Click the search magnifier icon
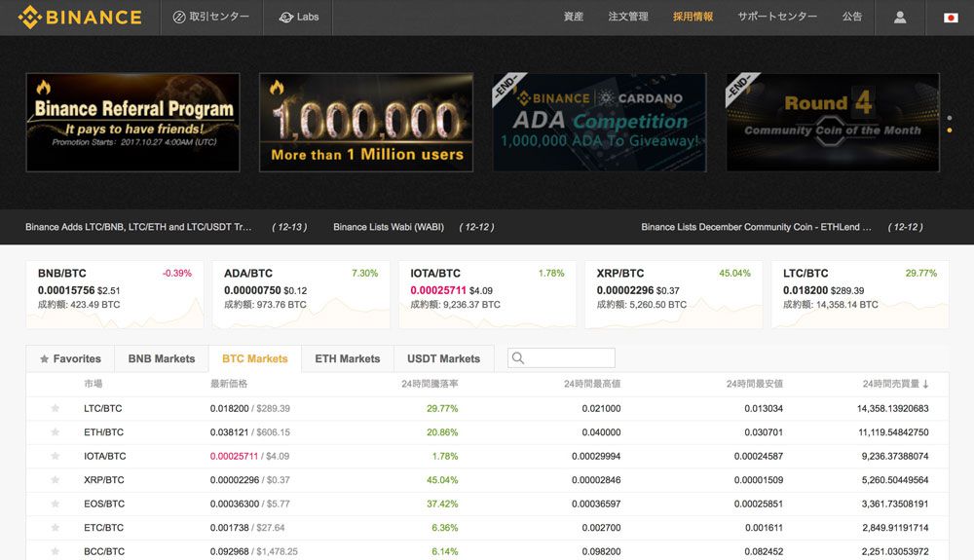 pyautogui.click(x=518, y=358)
